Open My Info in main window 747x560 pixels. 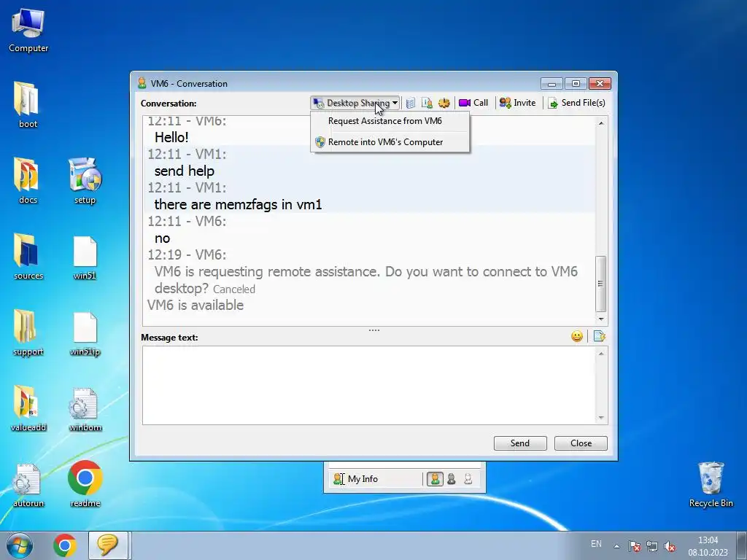click(356, 479)
